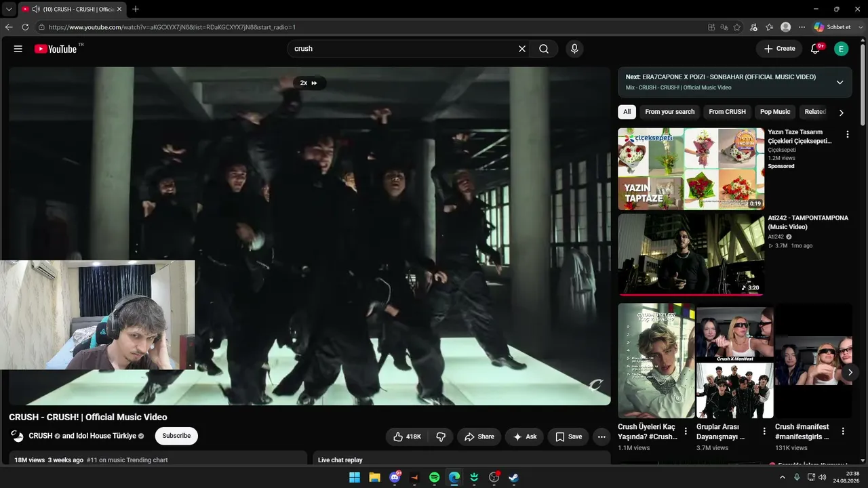Open the account avatar menu 'E'
The image size is (868, 488).
pyautogui.click(x=841, y=49)
